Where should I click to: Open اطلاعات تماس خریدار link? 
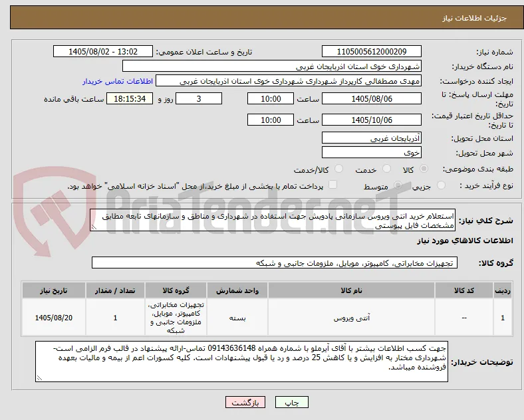tap(118, 81)
